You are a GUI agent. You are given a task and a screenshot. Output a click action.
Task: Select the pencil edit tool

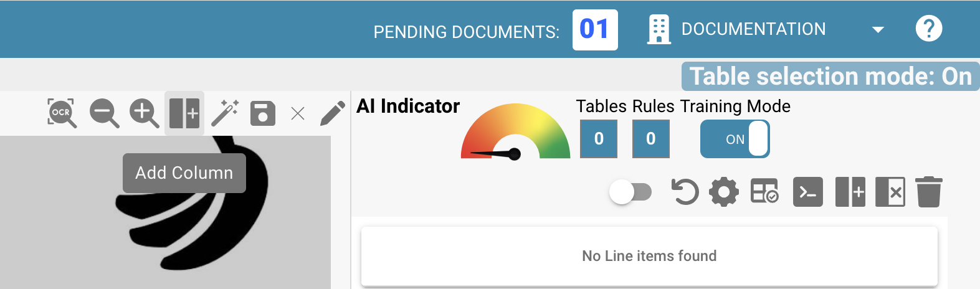click(332, 113)
